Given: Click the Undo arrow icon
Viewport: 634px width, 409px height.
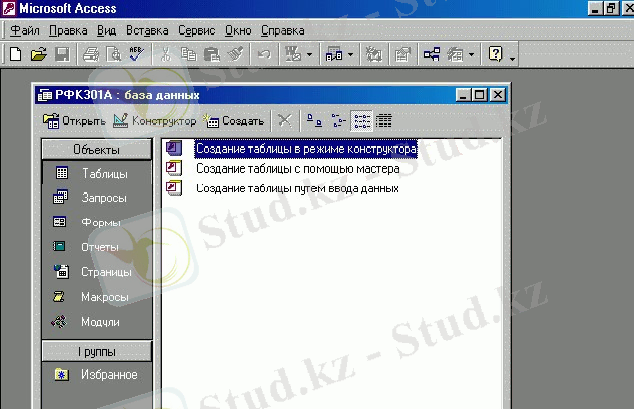Looking at the screenshot, I should click(x=264, y=54).
